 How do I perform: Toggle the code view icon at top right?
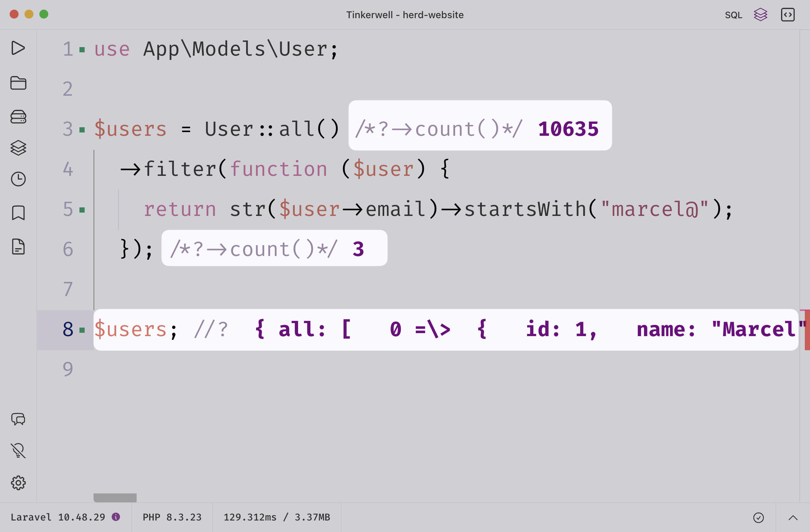pos(787,15)
